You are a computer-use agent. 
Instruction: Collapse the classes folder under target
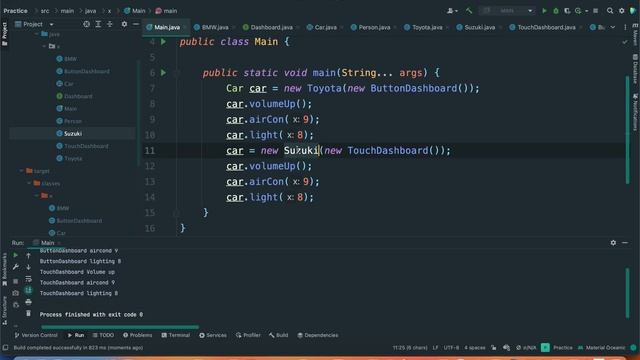[x=29, y=184]
